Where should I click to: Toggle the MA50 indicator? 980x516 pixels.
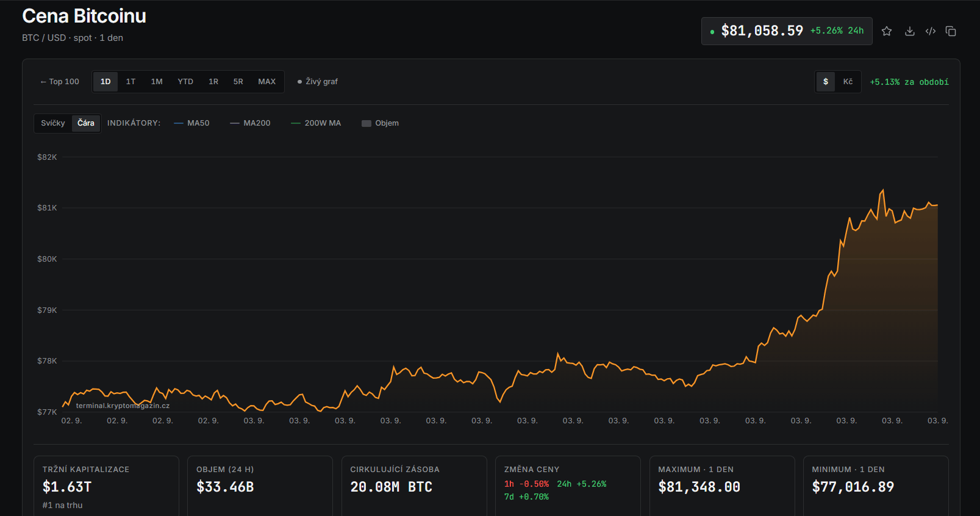(x=191, y=123)
